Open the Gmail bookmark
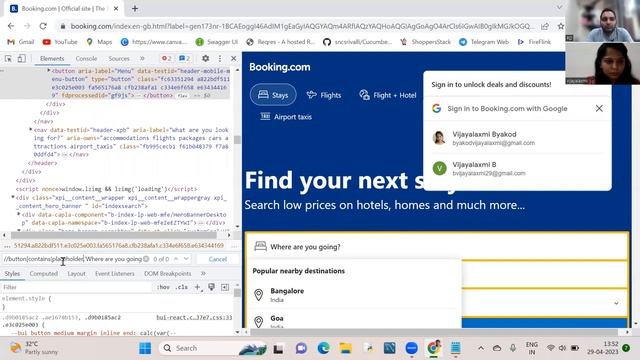 [x=21, y=42]
